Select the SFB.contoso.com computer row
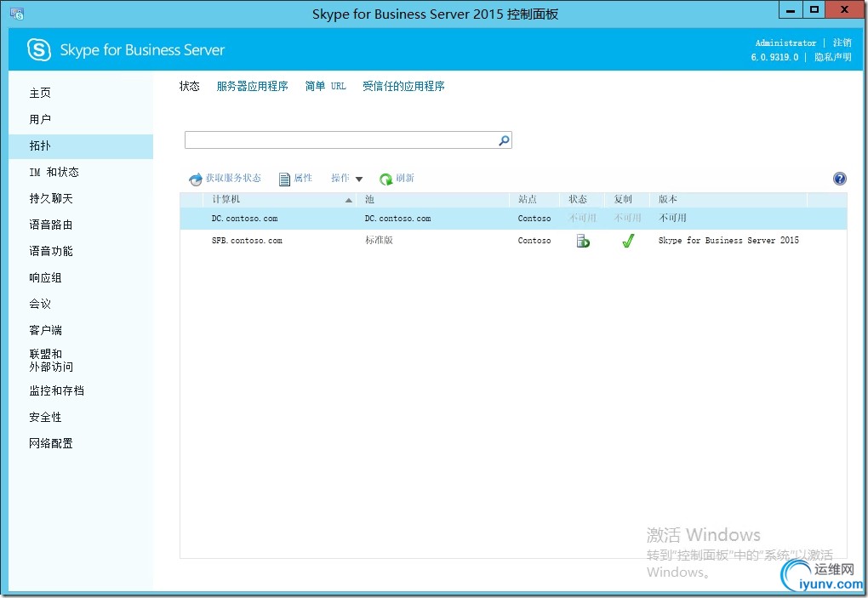868x598 pixels. (513, 241)
